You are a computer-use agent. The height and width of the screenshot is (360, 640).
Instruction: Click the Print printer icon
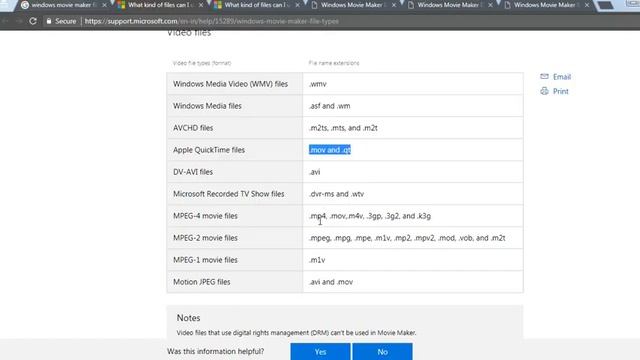(x=544, y=91)
